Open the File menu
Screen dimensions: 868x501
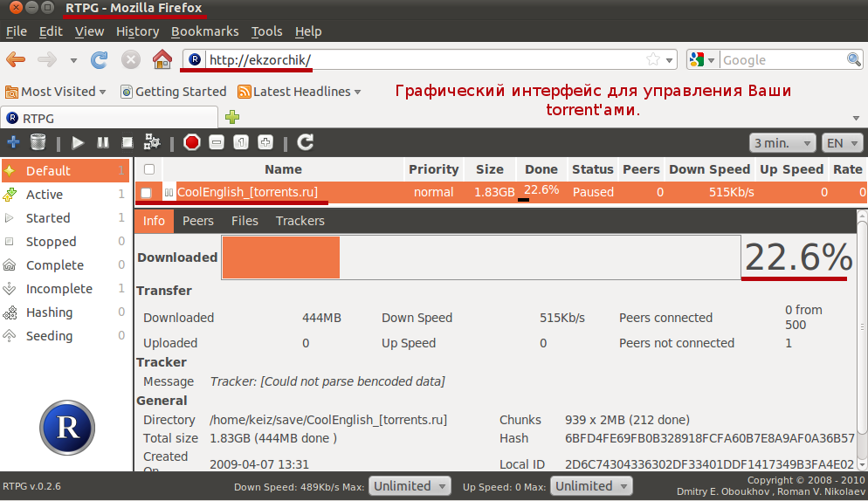16,31
